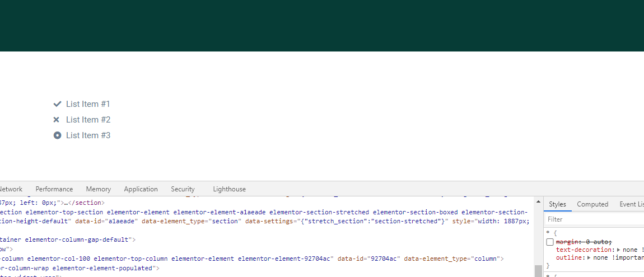This screenshot has height=277, width=644.
Task: Select the elementor-column-wrap elementor-element-populated node
Action: (x=80, y=268)
